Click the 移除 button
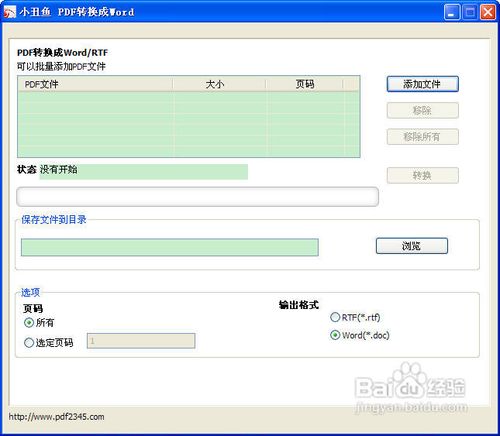This screenshot has width=500, height=436. 422,110
